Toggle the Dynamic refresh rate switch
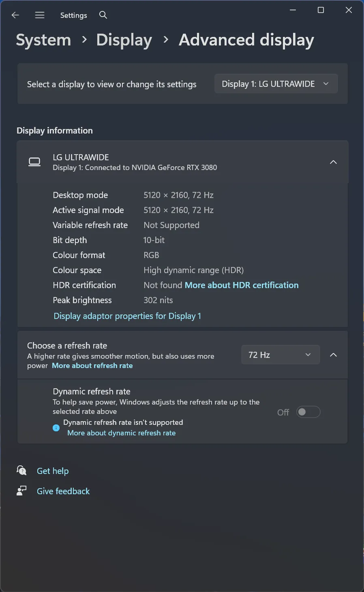The width and height of the screenshot is (364, 592). point(308,412)
